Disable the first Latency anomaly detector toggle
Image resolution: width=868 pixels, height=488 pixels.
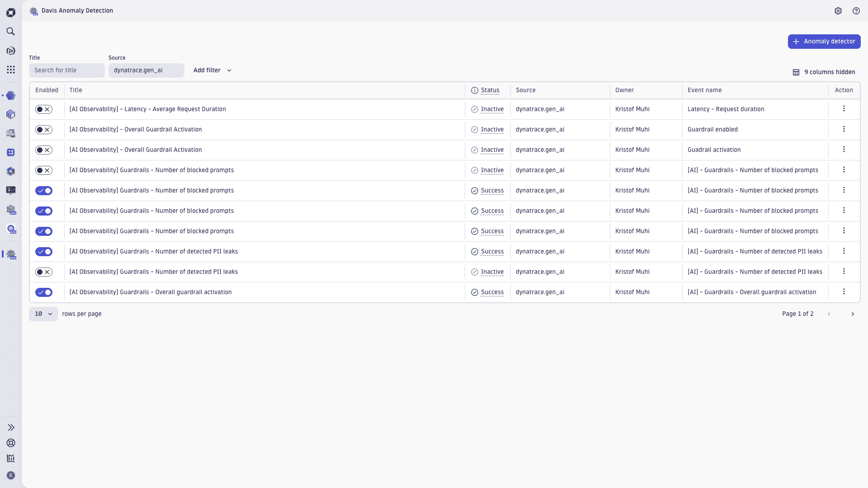[44, 109]
